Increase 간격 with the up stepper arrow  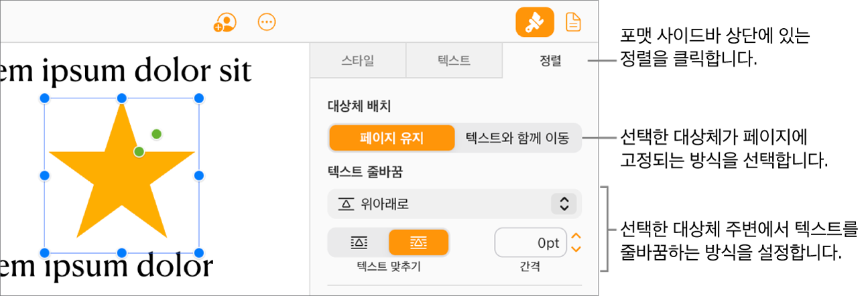(x=575, y=236)
